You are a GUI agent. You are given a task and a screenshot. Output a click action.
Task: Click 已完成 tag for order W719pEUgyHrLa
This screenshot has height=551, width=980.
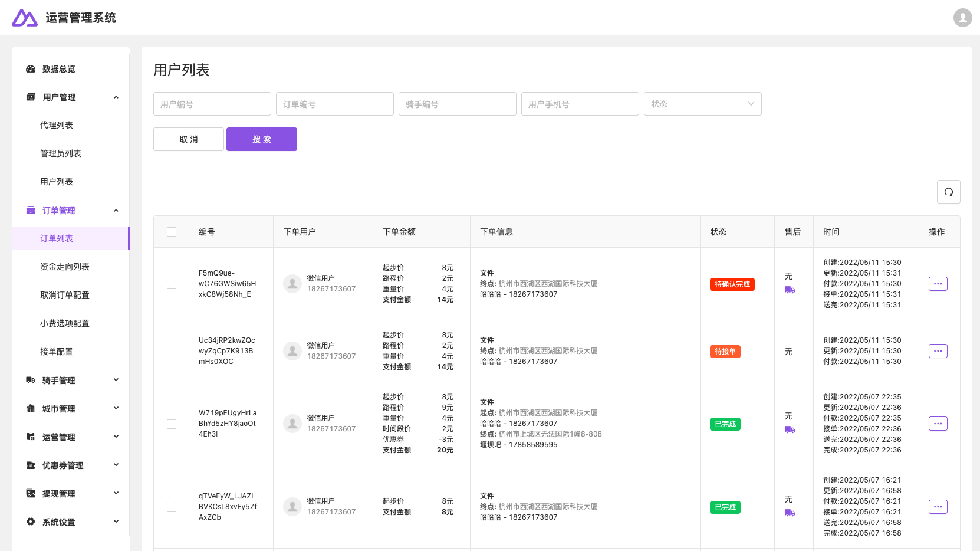725,424
